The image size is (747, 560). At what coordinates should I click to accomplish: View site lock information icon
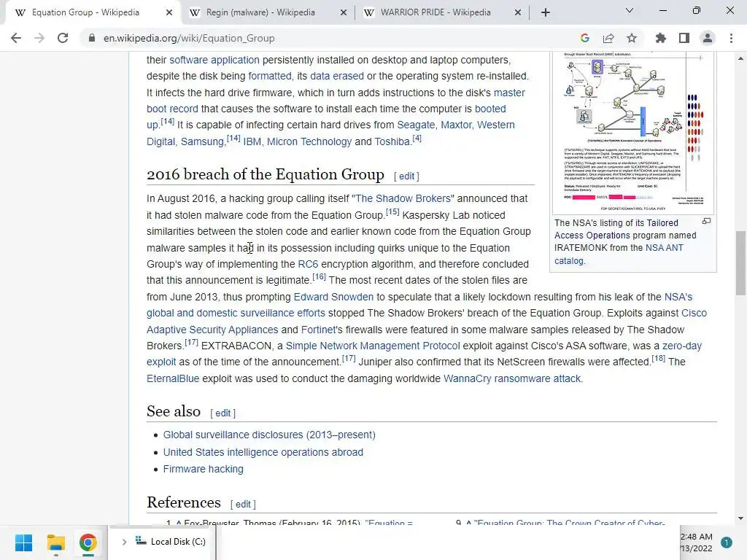[x=92, y=38]
